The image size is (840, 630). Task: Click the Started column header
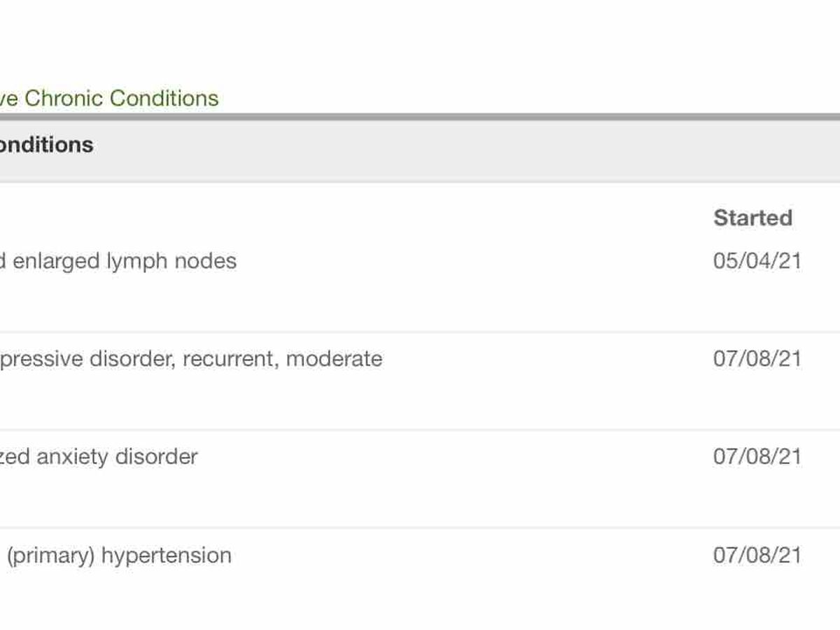point(752,218)
